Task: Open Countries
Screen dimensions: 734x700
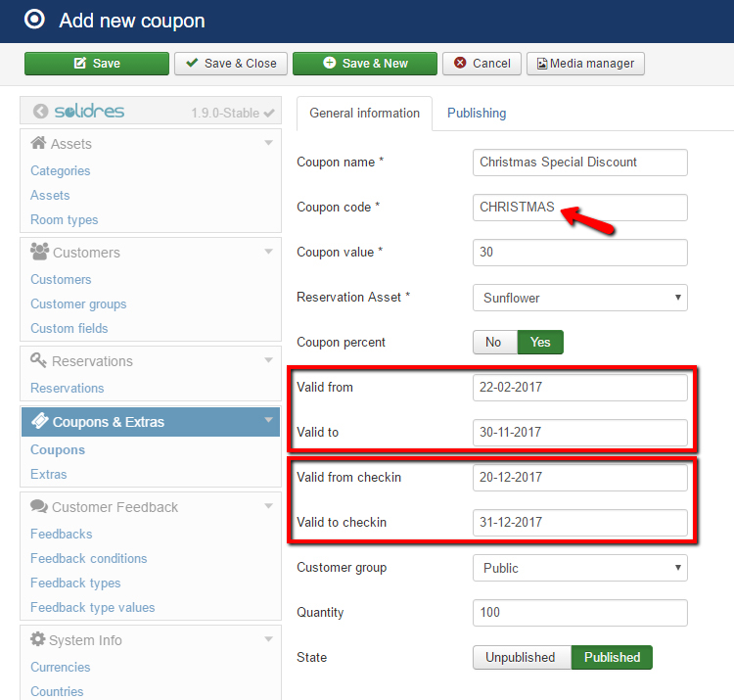Action: click(57, 691)
